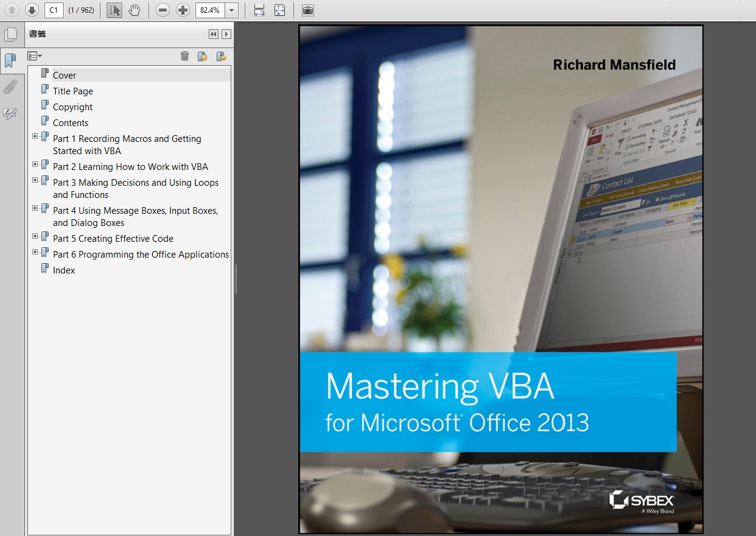Screen dimensions: 756x536
Task: Click the right-arrow panel button
Action: (x=226, y=34)
